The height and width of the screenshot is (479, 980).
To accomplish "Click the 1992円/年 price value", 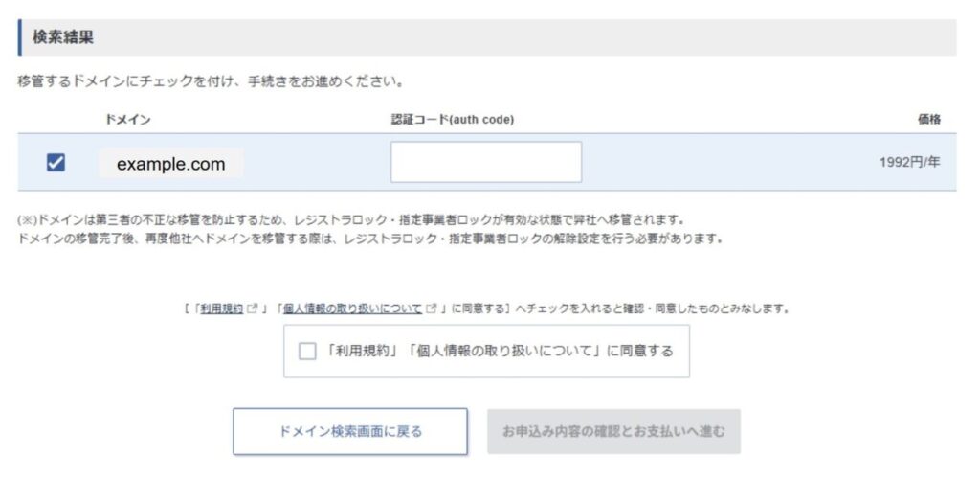I will point(909,163).
